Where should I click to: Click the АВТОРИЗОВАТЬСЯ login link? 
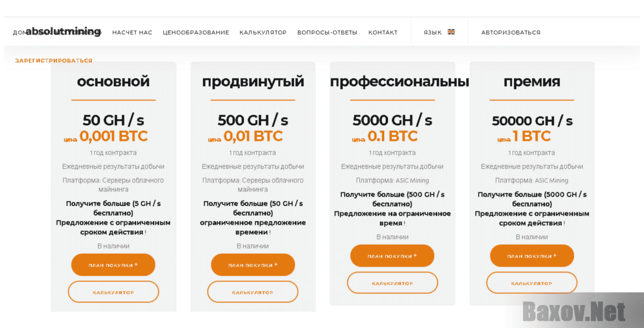pos(511,32)
